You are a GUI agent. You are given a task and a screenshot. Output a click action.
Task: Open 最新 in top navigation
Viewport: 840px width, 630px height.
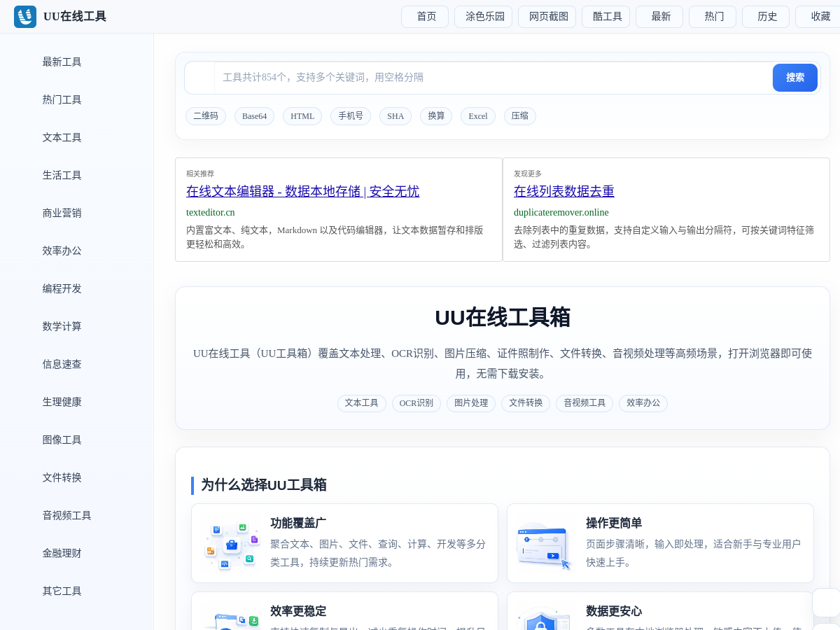tap(659, 17)
